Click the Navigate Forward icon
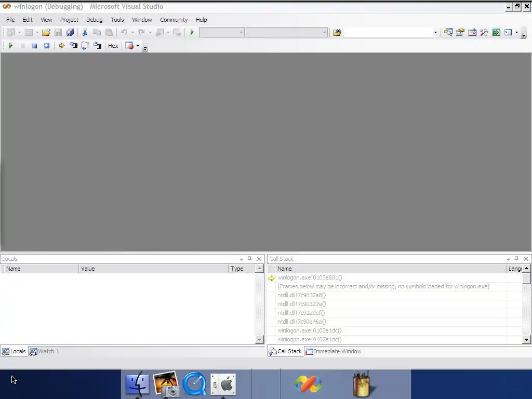532x399 pixels. click(177, 32)
